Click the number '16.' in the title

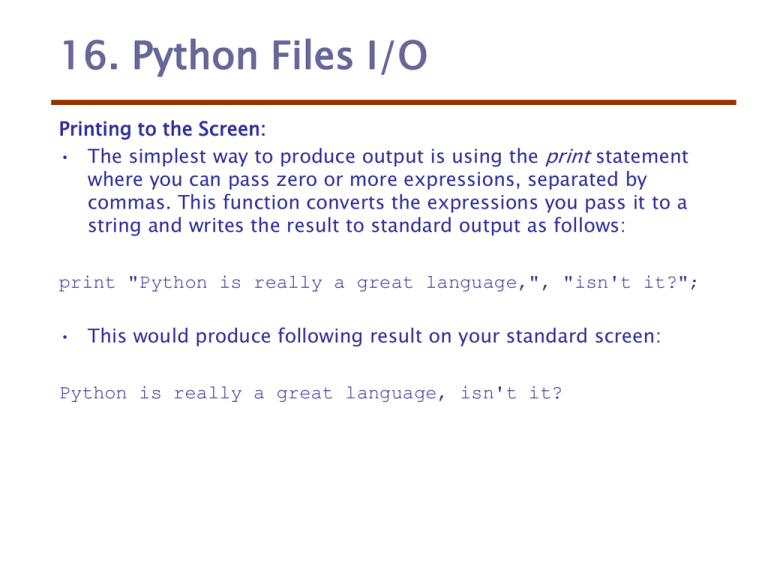(x=91, y=55)
